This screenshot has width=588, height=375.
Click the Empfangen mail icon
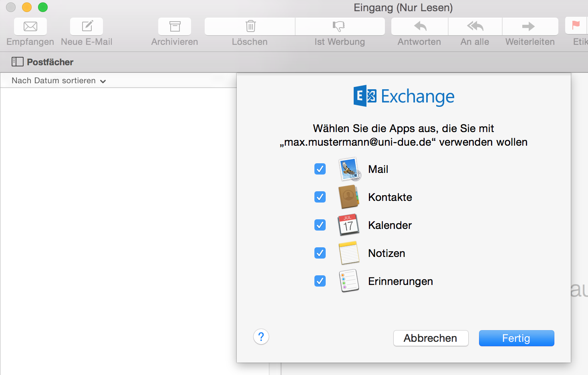pyautogui.click(x=30, y=26)
